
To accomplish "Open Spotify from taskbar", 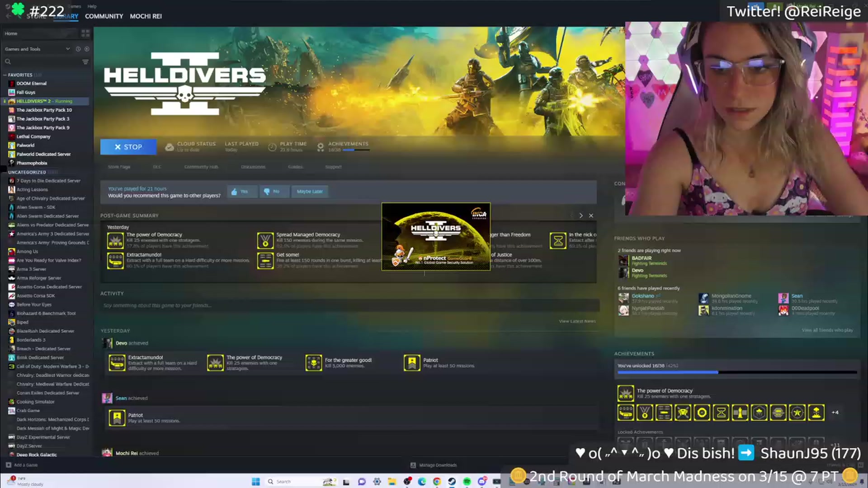I will click(467, 482).
